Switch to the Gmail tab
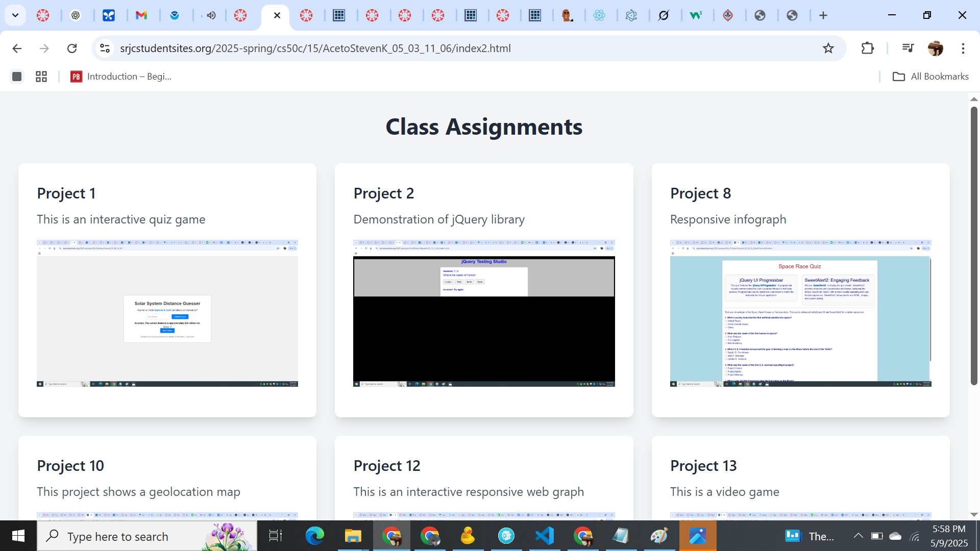980x551 pixels. (141, 15)
